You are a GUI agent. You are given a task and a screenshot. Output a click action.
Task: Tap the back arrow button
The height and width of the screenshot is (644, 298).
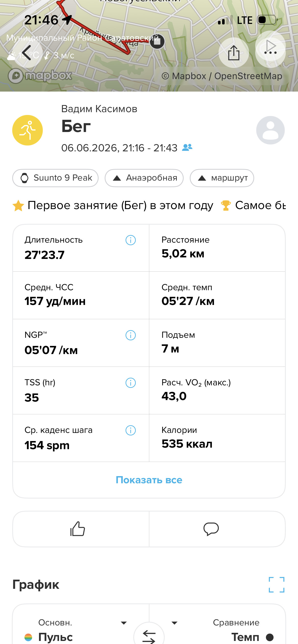[x=27, y=53]
